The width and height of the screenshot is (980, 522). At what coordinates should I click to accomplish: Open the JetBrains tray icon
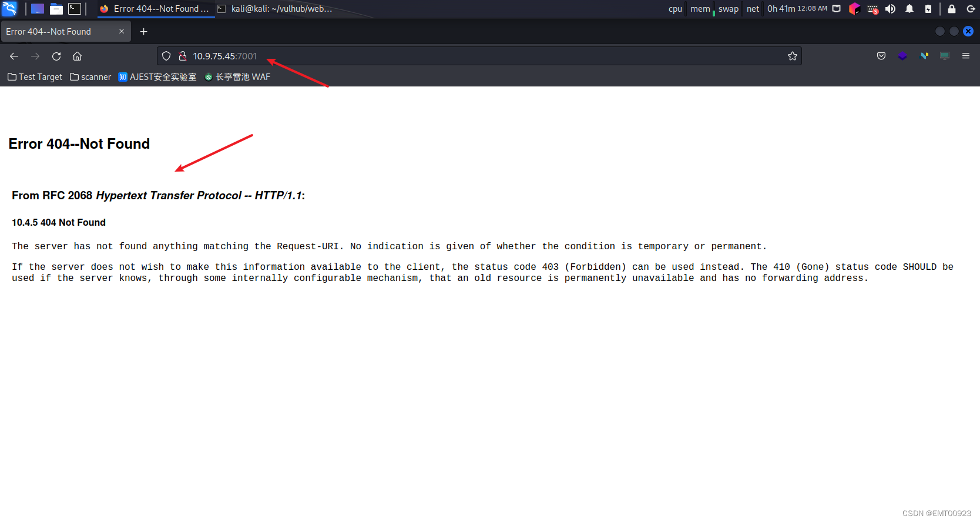pyautogui.click(x=854, y=9)
